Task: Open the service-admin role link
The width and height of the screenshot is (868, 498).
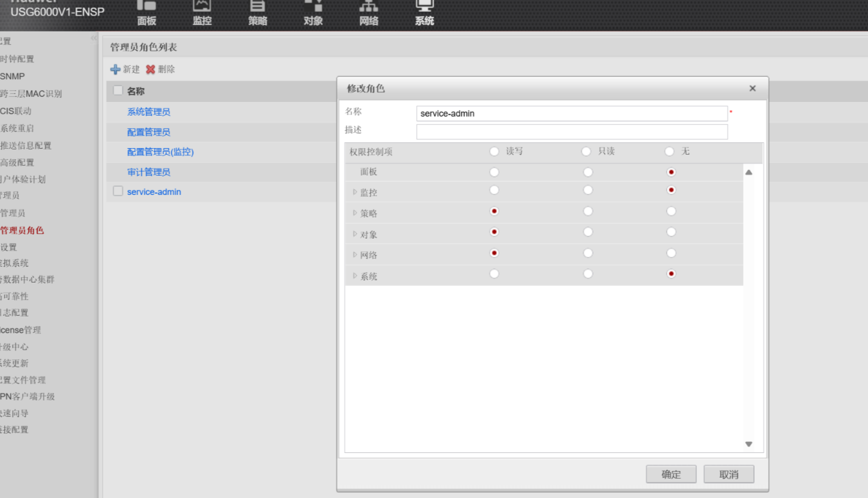Action: tap(154, 191)
